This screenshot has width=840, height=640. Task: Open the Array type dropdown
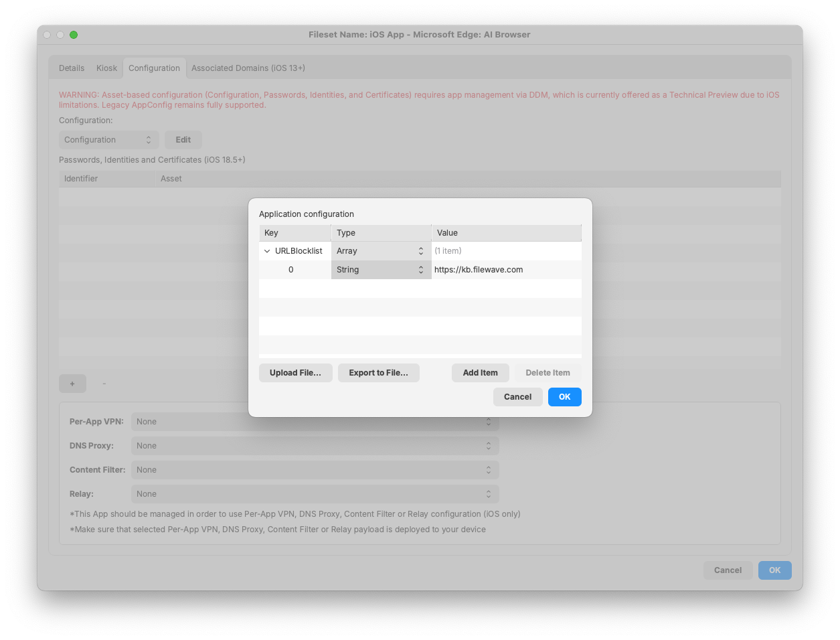(380, 251)
